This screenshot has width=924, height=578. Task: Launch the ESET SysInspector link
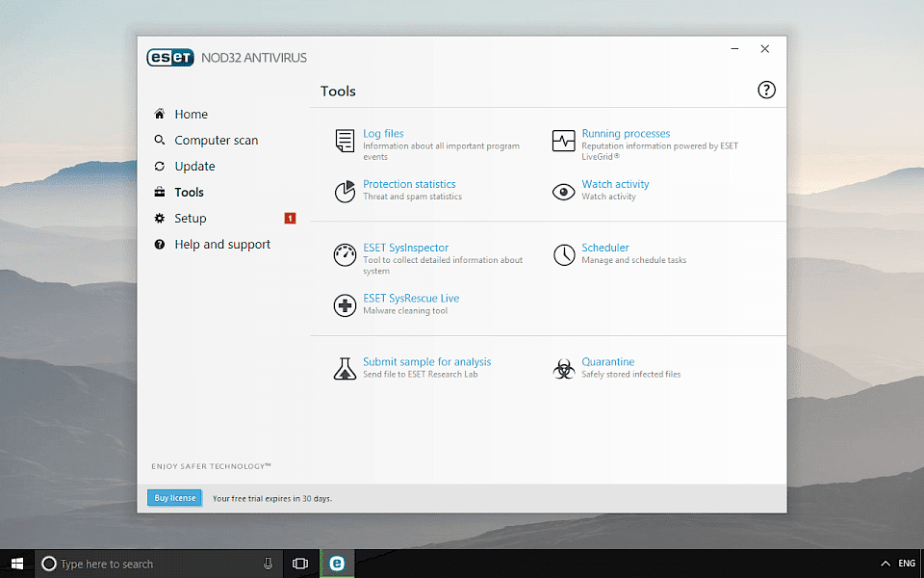(405, 248)
